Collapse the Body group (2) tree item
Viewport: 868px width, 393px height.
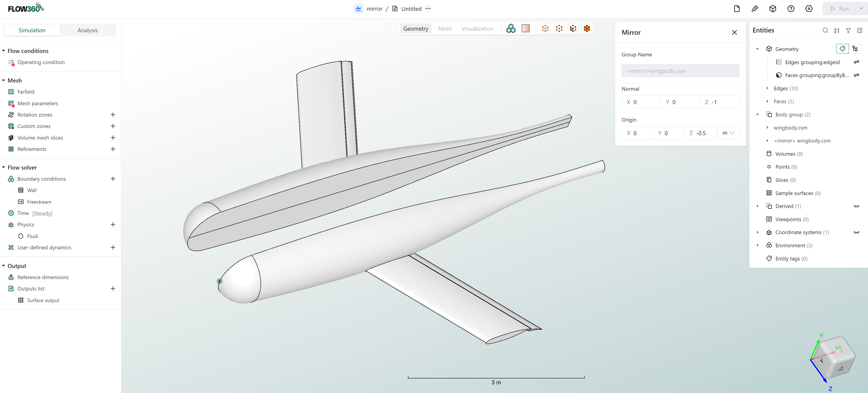[x=757, y=114]
